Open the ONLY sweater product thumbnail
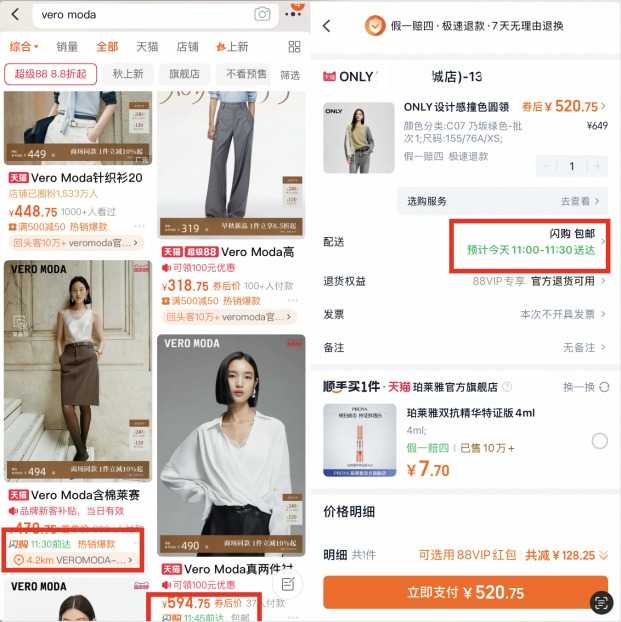 359,138
